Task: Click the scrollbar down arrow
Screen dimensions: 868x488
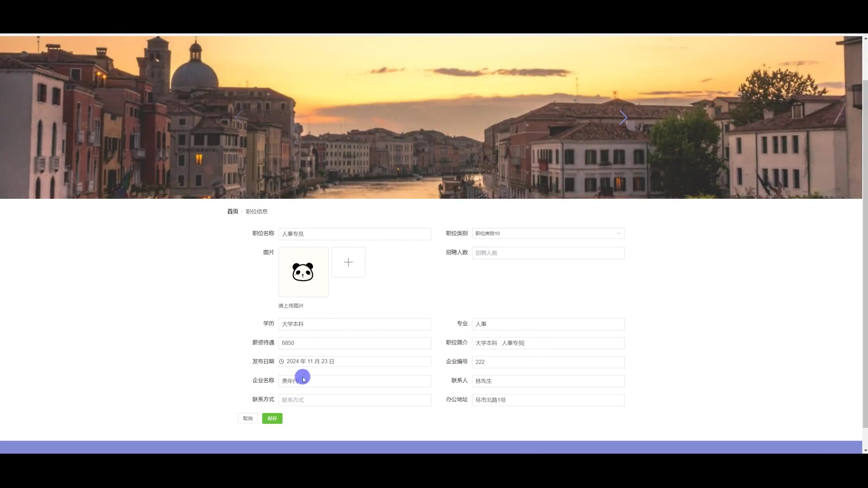Action: coord(865,450)
